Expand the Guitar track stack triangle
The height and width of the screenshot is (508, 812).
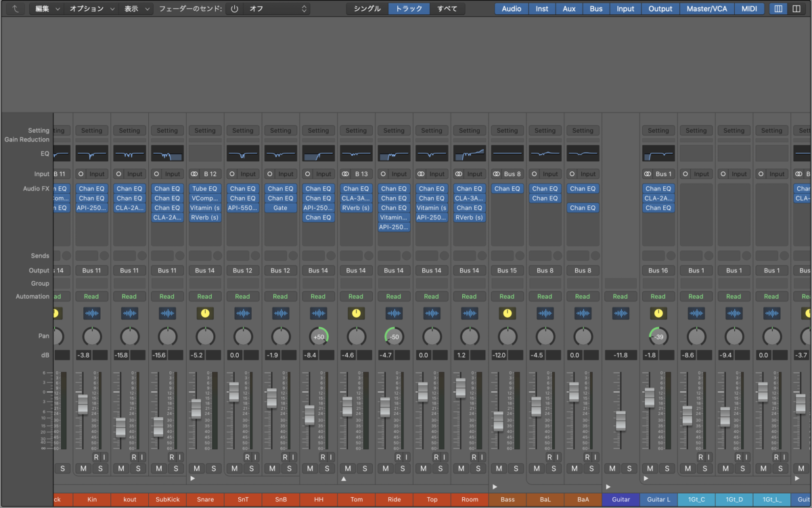pyautogui.click(x=608, y=486)
